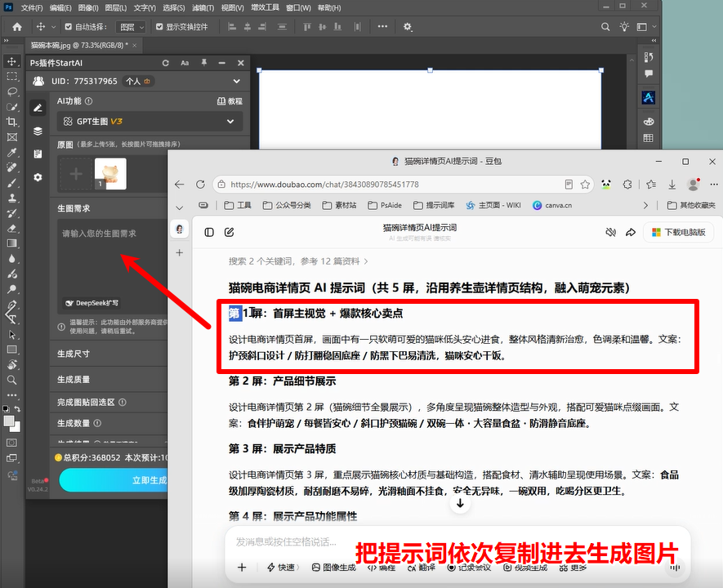Viewport: 723px width, 588px height.
Task: Click the Doubao new chat edit icon
Action: tap(230, 232)
